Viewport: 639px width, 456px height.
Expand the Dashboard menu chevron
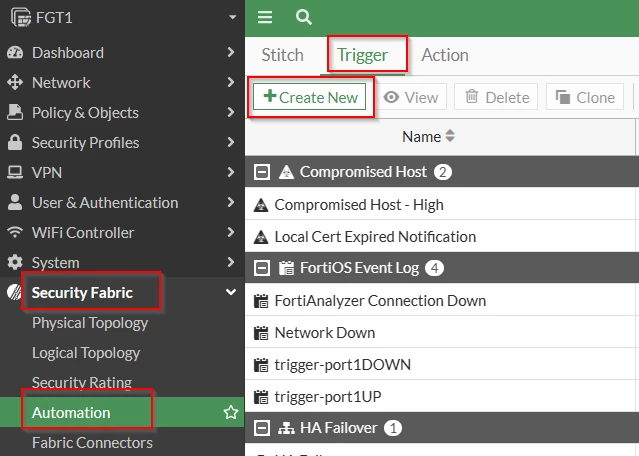coord(231,52)
